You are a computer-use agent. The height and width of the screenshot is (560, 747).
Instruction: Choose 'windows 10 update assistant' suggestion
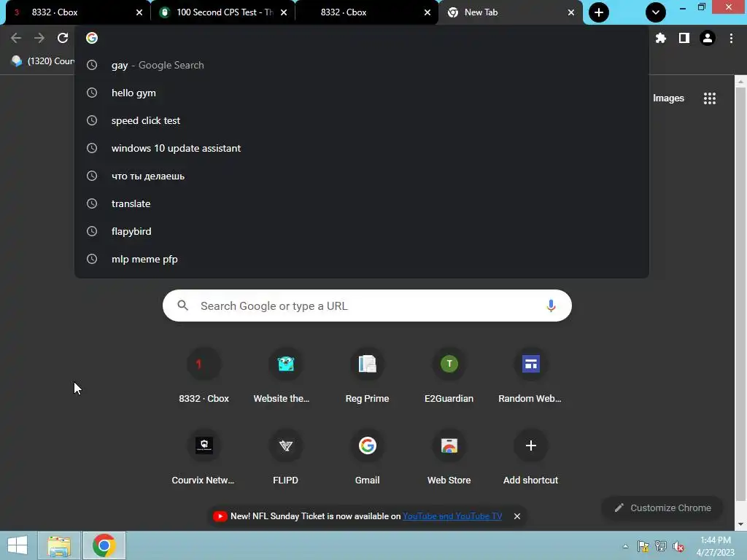pos(362,148)
